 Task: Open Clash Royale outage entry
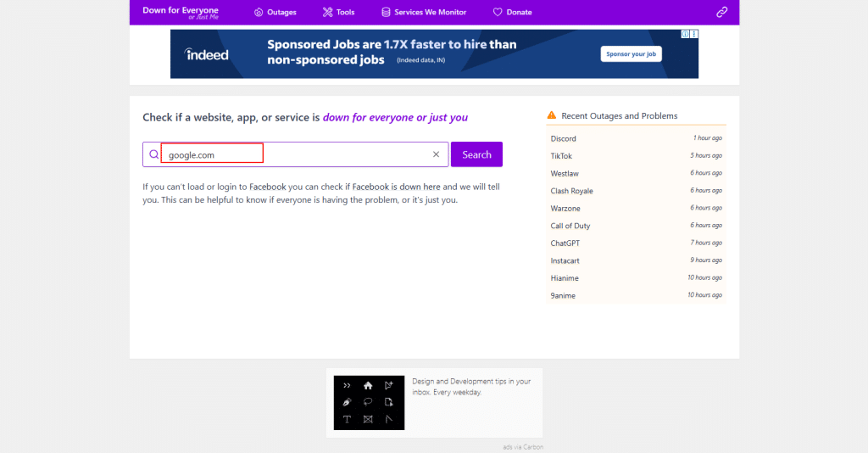click(636, 191)
